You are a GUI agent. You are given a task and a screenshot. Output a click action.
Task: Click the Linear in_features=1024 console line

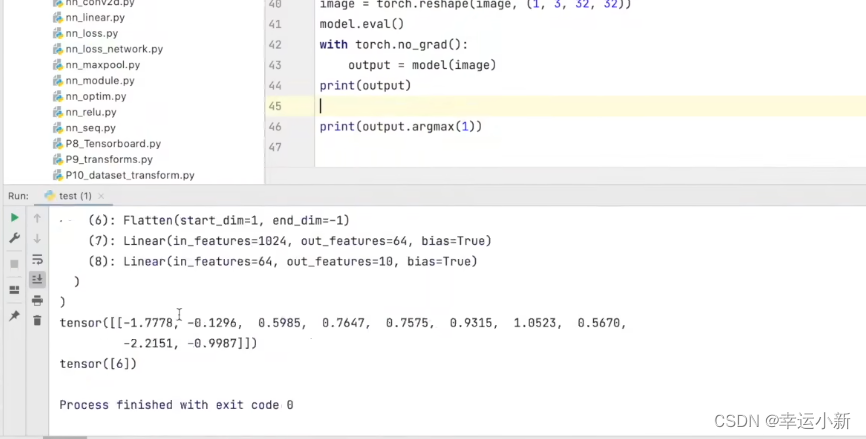(289, 241)
